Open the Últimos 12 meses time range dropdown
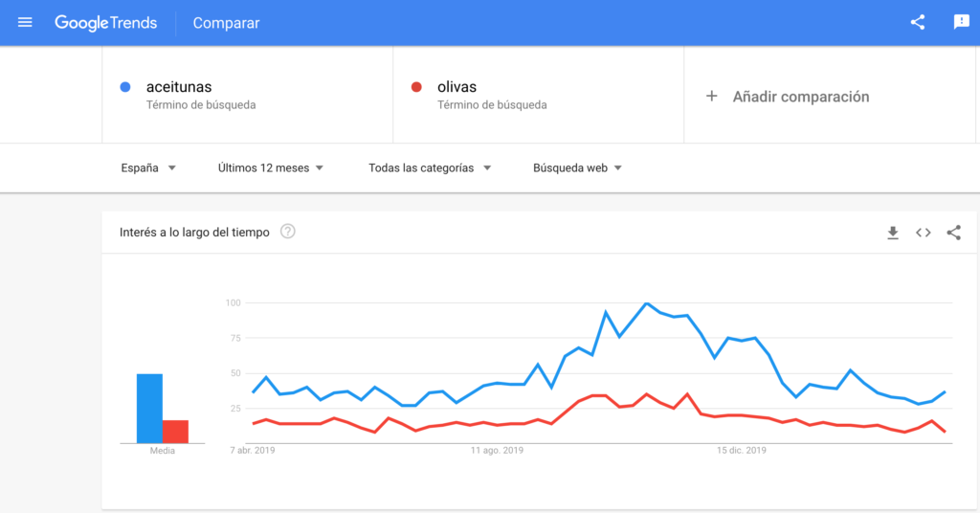 click(x=271, y=167)
